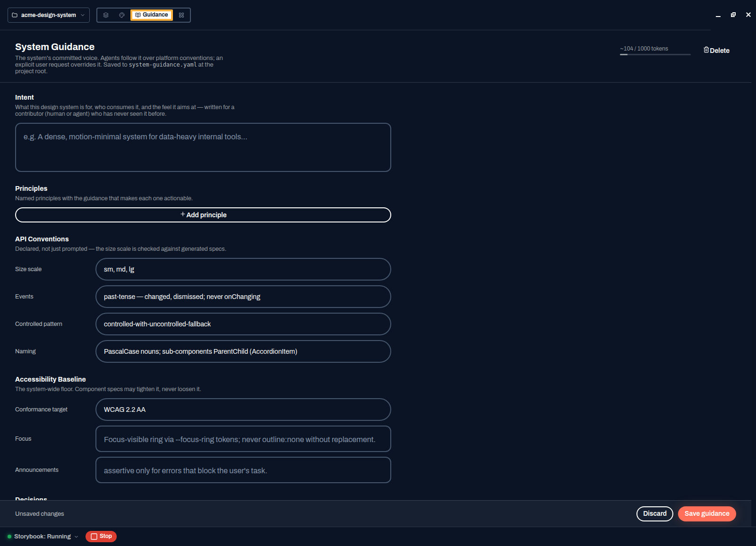The image size is (756, 546).
Task: Edit the Controlled pattern field
Action: [243, 324]
